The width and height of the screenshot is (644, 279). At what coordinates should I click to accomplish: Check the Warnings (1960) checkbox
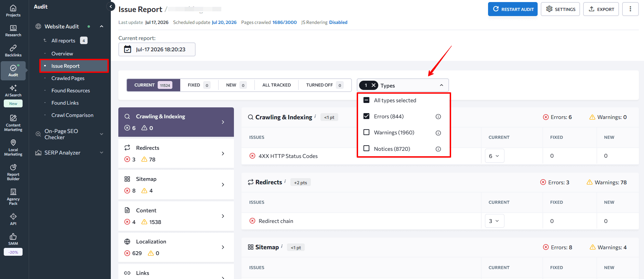click(366, 132)
